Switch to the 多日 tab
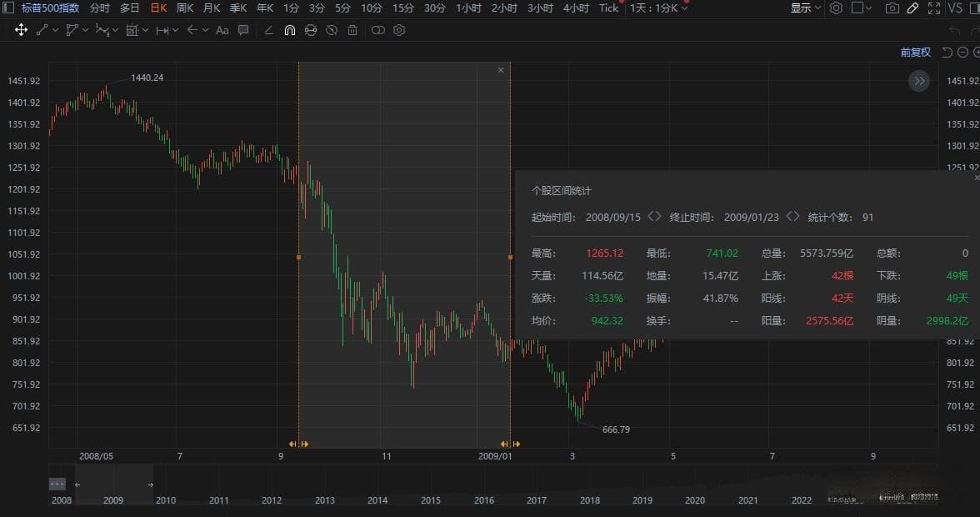Viewport: 980px width, 517px height. (x=129, y=8)
